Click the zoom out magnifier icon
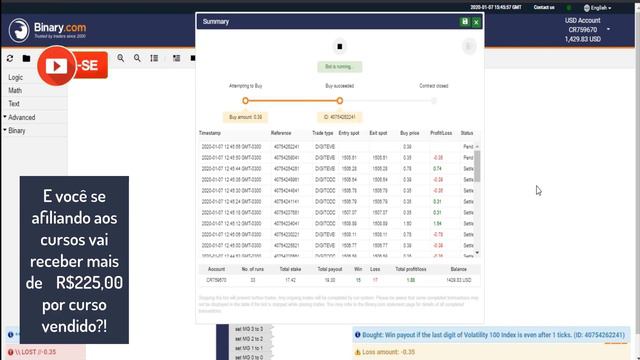 (x=137, y=58)
